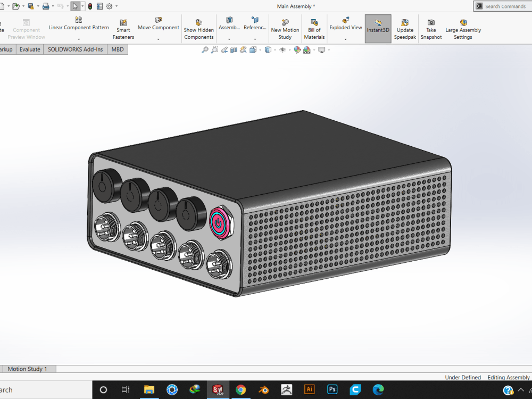The width and height of the screenshot is (532, 399).
Task: Click Under Defined status text
Action: (x=463, y=377)
